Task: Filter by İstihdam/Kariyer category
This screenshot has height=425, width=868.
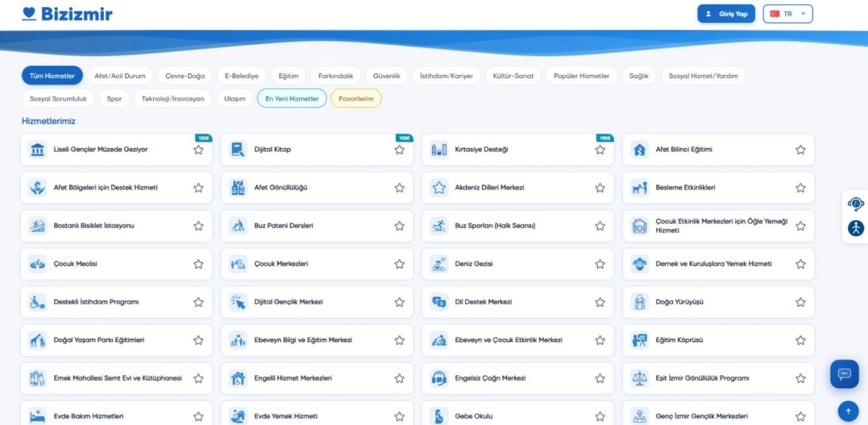Action: 446,76
